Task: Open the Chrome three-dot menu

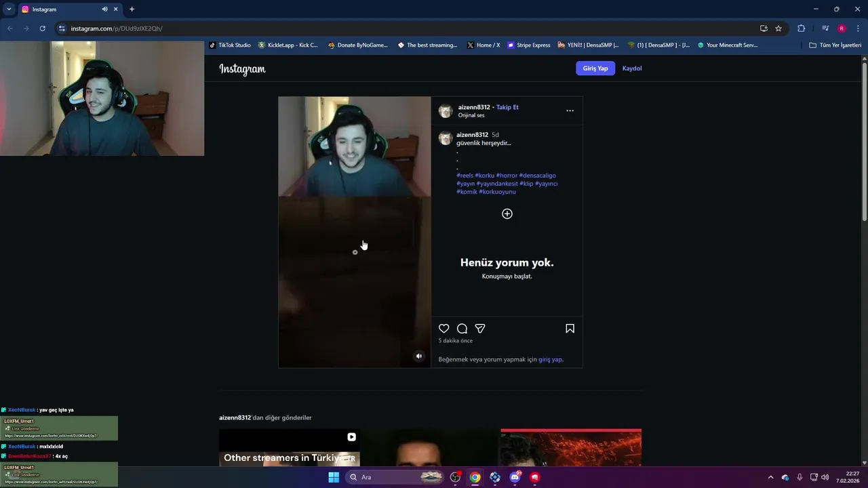Action: pos(858,28)
